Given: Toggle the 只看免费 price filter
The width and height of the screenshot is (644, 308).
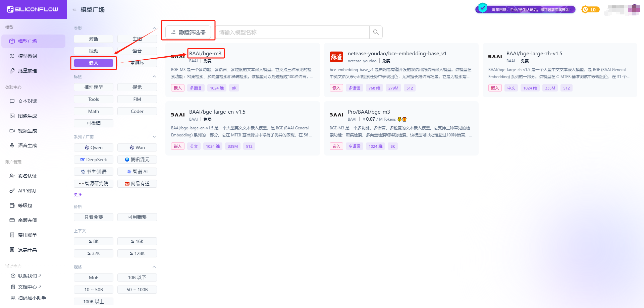Looking at the screenshot, I should pos(94,217).
